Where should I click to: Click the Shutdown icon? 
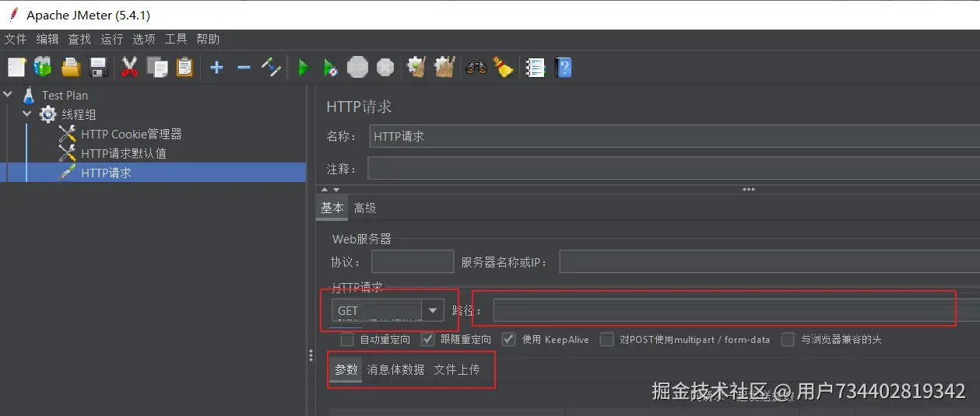pyautogui.click(x=385, y=68)
